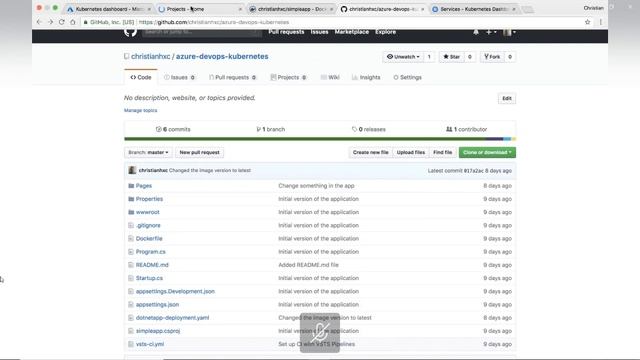Click the browser home icon
This screenshot has height=360, width=640.
(73, 22)
